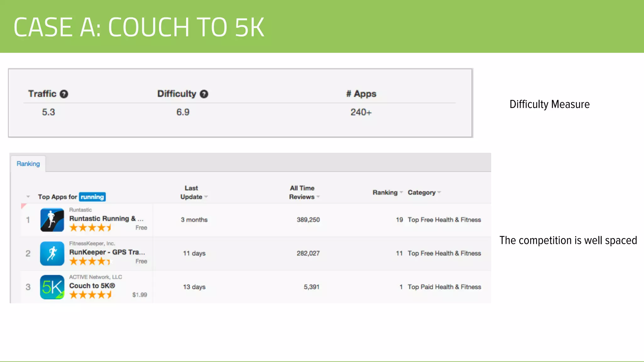Image resolution: width=644 pixels, height=362 pixels.
Task: Click the Traffic value 5.3
Action: [x=48, y=112]
